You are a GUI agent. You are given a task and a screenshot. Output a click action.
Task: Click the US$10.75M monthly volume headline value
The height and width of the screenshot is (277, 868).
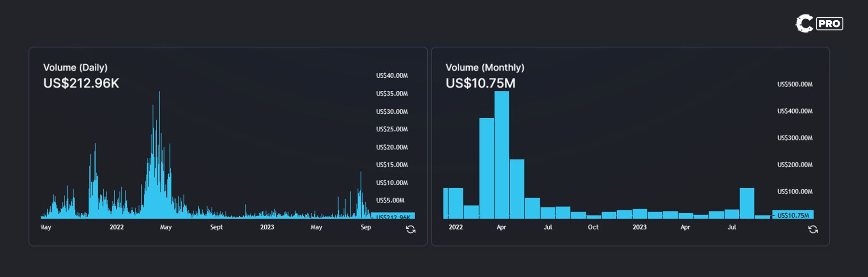click(x=480, y=83)
